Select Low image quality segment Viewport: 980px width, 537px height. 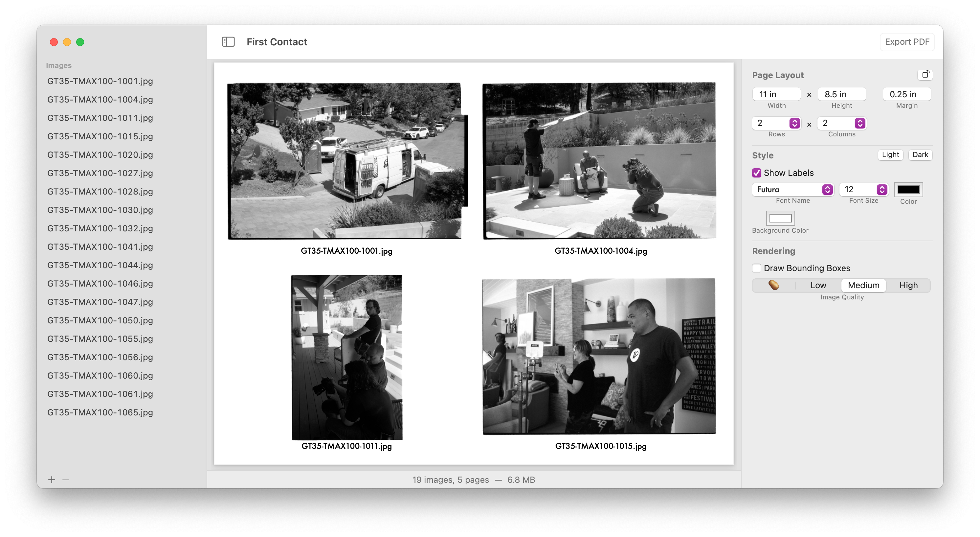coord(818,285)
